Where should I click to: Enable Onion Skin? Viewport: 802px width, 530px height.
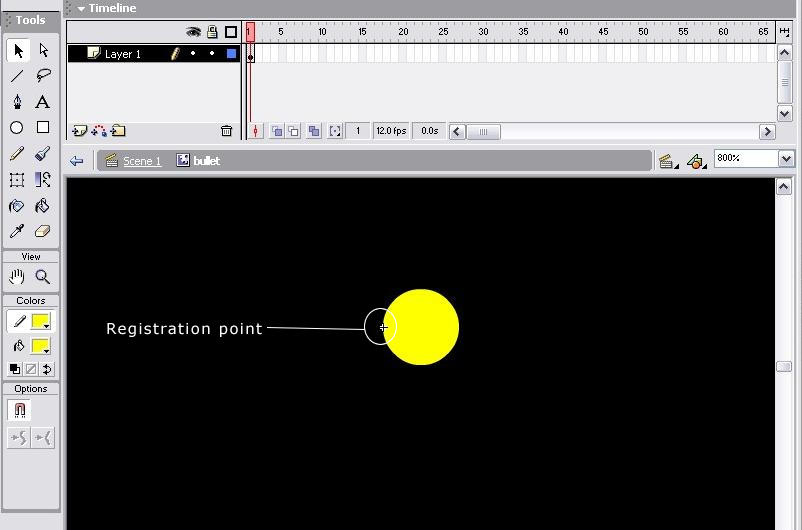point(277,131)
